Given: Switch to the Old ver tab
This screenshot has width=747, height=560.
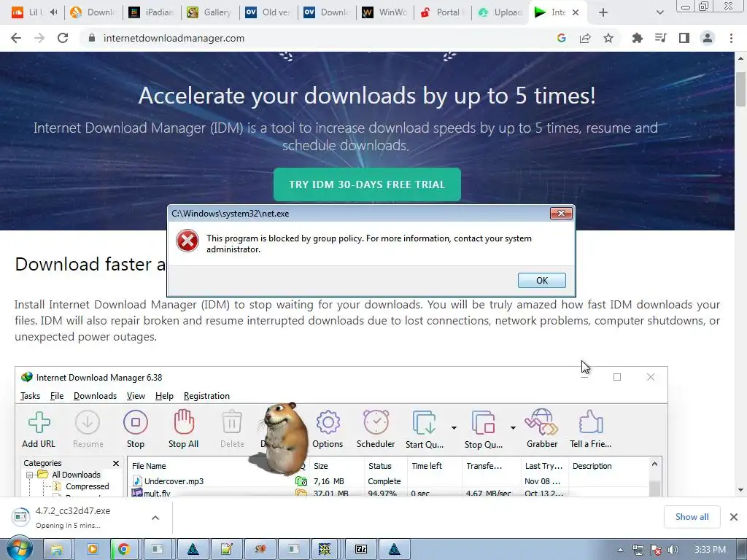Looking at the screenshot, I should [269, 12].
